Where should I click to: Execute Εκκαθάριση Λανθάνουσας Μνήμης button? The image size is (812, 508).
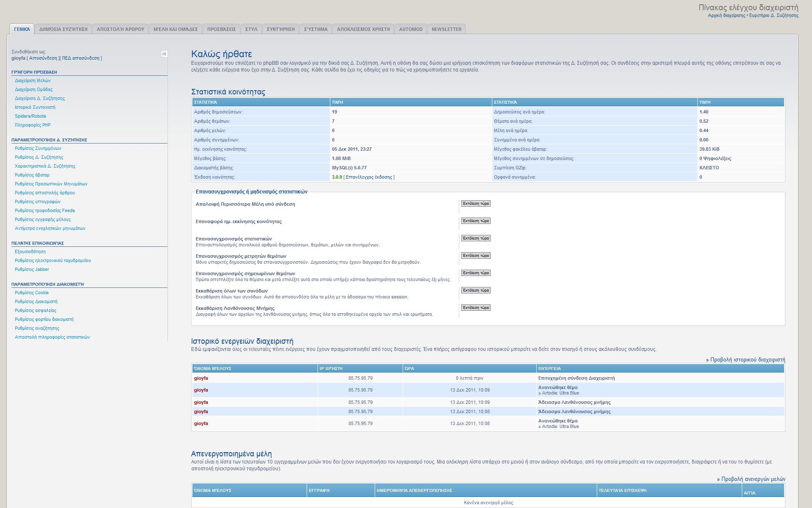click(x=476, y=308)
